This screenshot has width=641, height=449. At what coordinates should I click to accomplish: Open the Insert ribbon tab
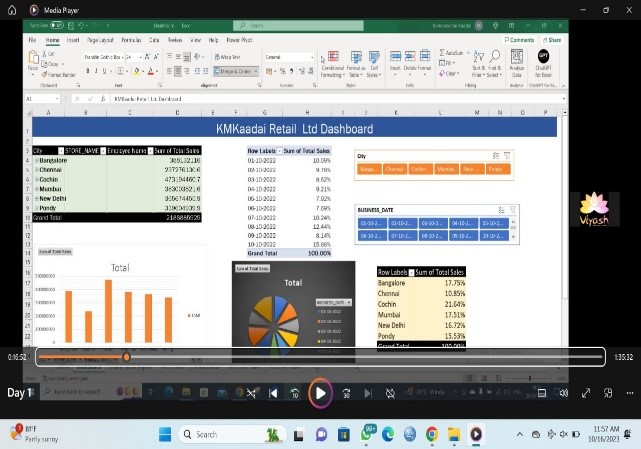(73, 40)
